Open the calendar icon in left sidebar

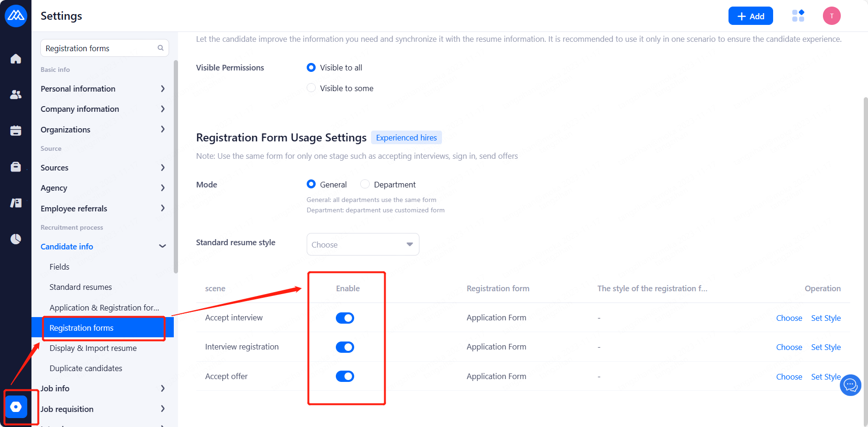click(15, 131)
